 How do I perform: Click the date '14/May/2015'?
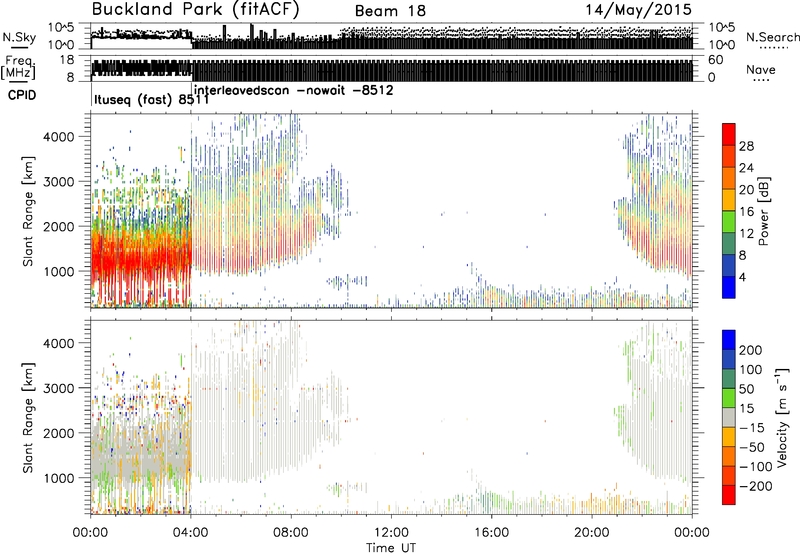pos(638,10)
